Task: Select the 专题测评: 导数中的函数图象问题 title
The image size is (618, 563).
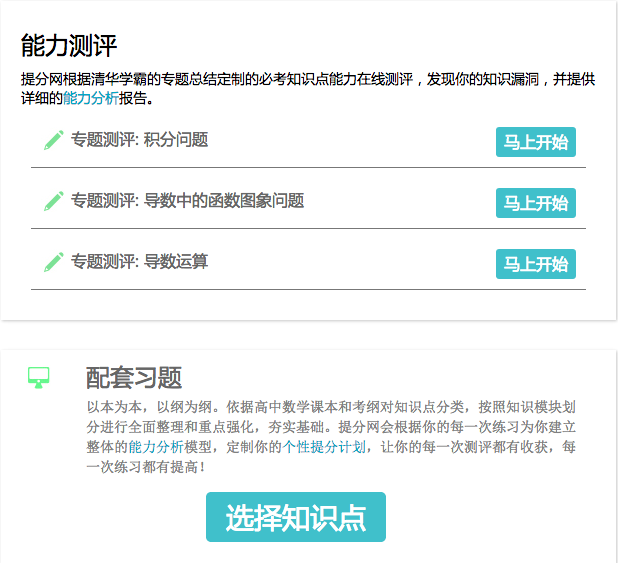Action: [x=187, y=201]
